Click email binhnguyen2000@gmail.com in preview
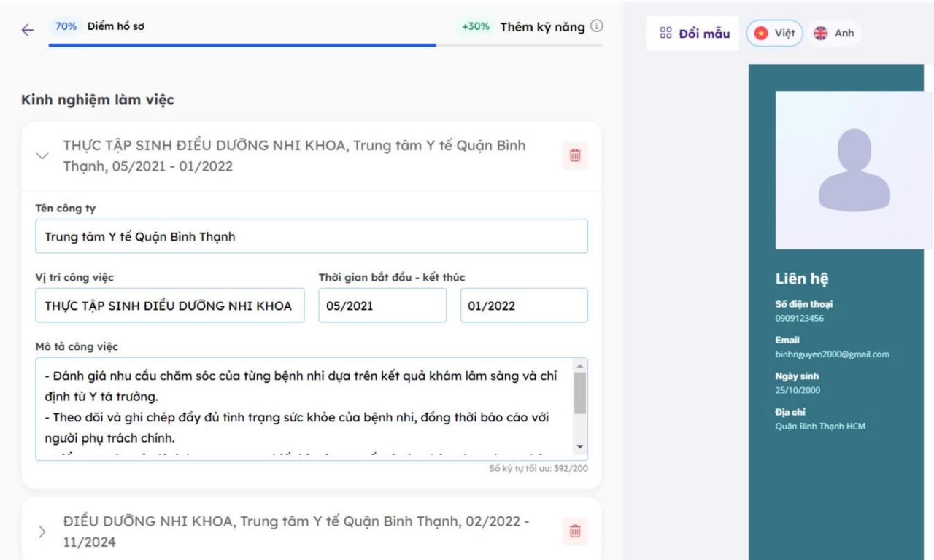 coord(832,354)
